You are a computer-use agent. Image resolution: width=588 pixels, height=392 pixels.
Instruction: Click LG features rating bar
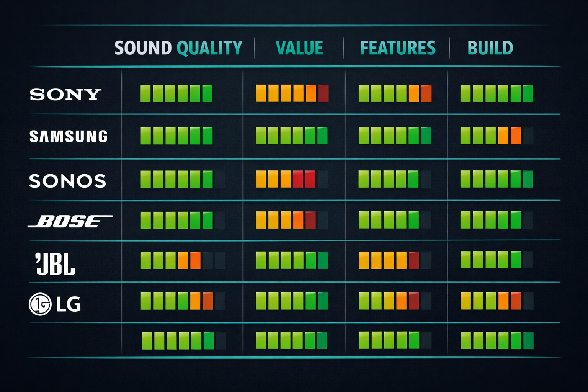point(395,301)
